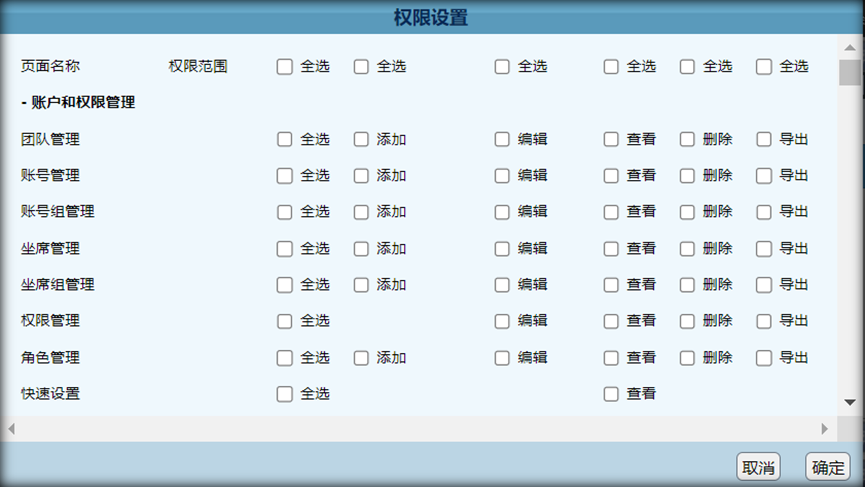This screenshot has height=487, width=865.
Task: Enable 编辑 permission for 账号管理
Action: (x=501, y=175)
